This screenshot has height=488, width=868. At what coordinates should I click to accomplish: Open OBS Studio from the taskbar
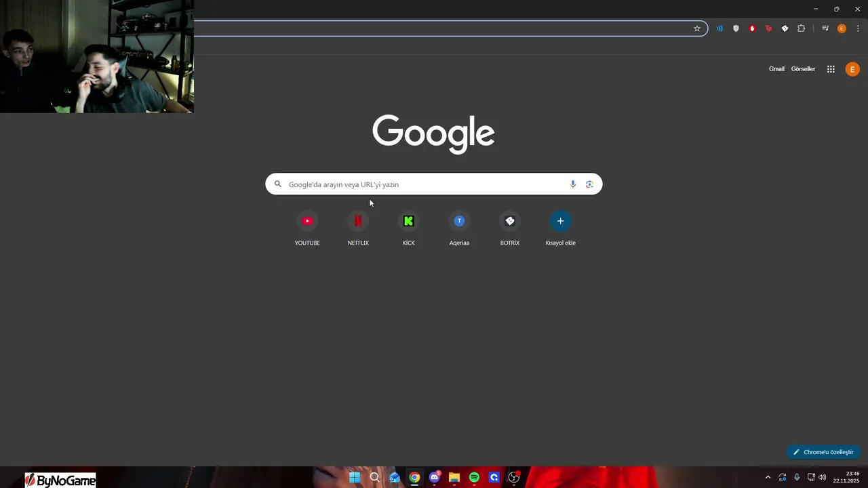pyautogui.click(x=514, y=478)
